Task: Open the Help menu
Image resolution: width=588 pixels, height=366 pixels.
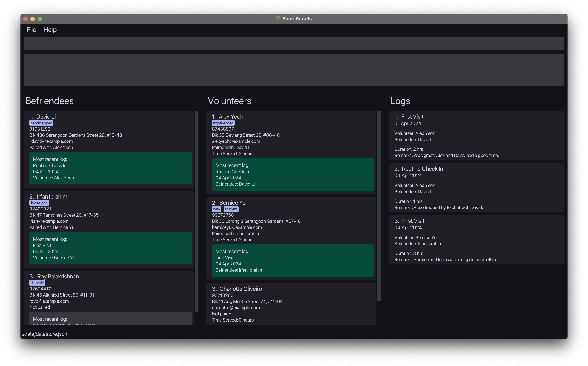Action: [x=50, y=29]
